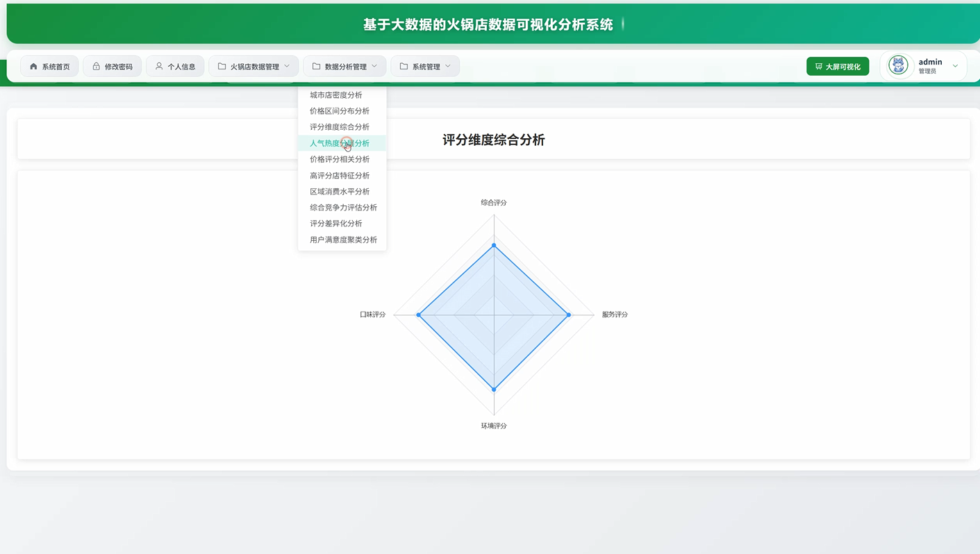Click the folder icon beside 系统管理

404,67
